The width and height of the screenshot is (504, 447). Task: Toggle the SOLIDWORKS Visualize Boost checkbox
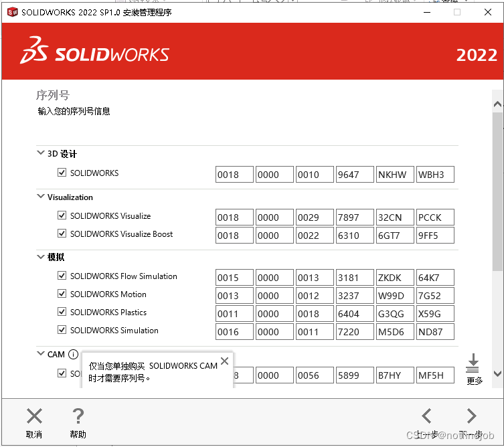[62, 234]
